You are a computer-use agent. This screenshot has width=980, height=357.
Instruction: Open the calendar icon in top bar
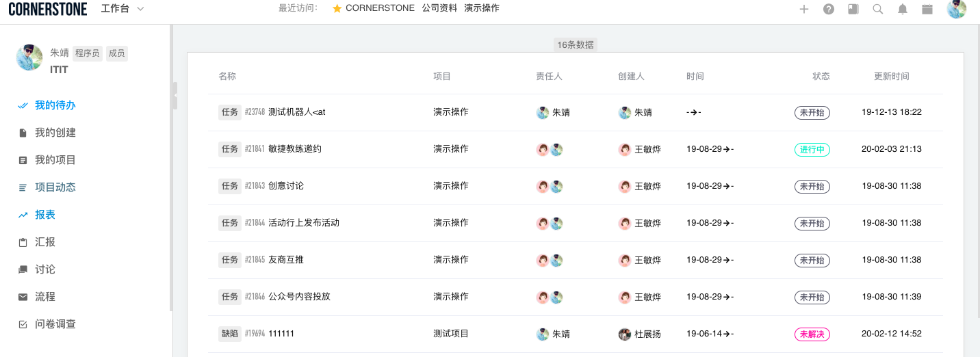927,9
